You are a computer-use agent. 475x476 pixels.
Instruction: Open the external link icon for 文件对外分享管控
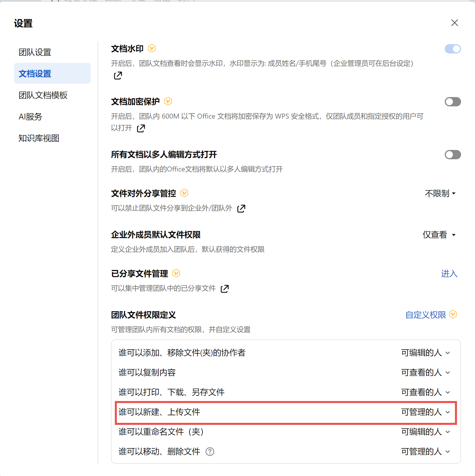tap(241, 208)
